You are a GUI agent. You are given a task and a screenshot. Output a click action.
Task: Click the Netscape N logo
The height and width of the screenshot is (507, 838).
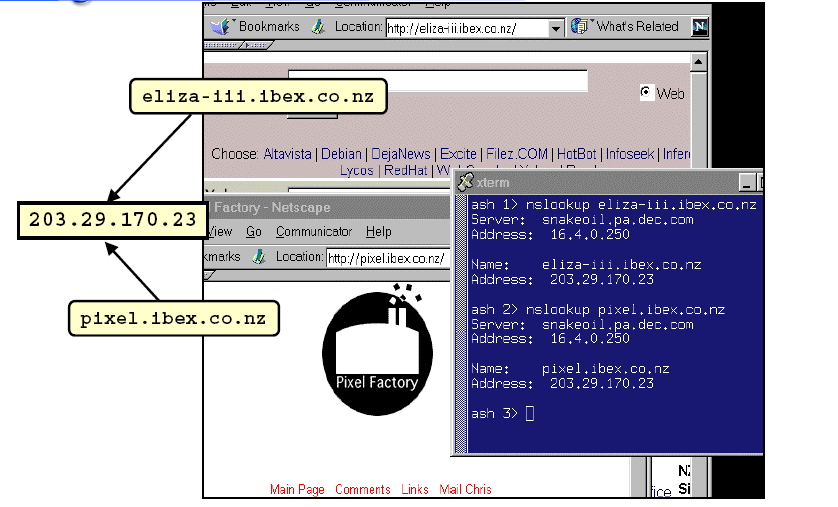(x=701, y=27)
